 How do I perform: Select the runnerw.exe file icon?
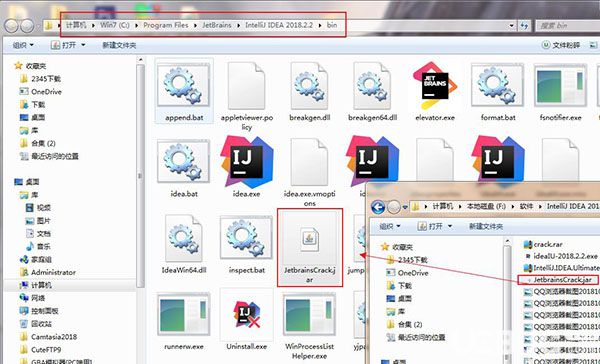click(184, 314)
